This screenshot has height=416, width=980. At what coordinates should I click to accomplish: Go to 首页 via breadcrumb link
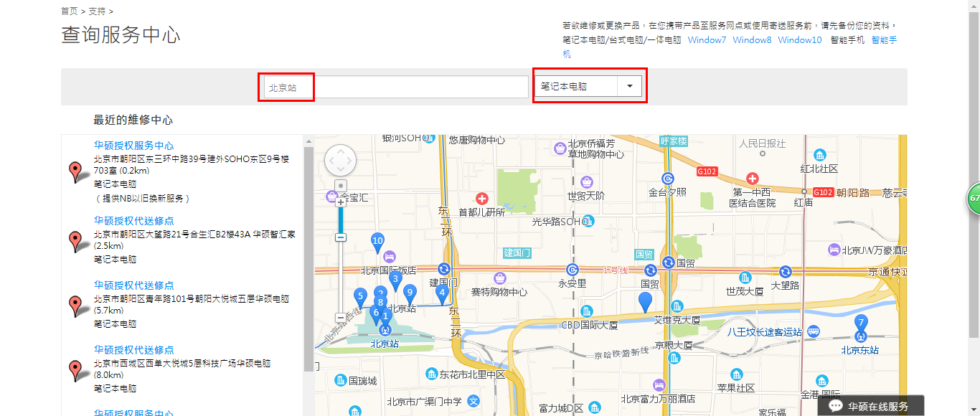69,11
